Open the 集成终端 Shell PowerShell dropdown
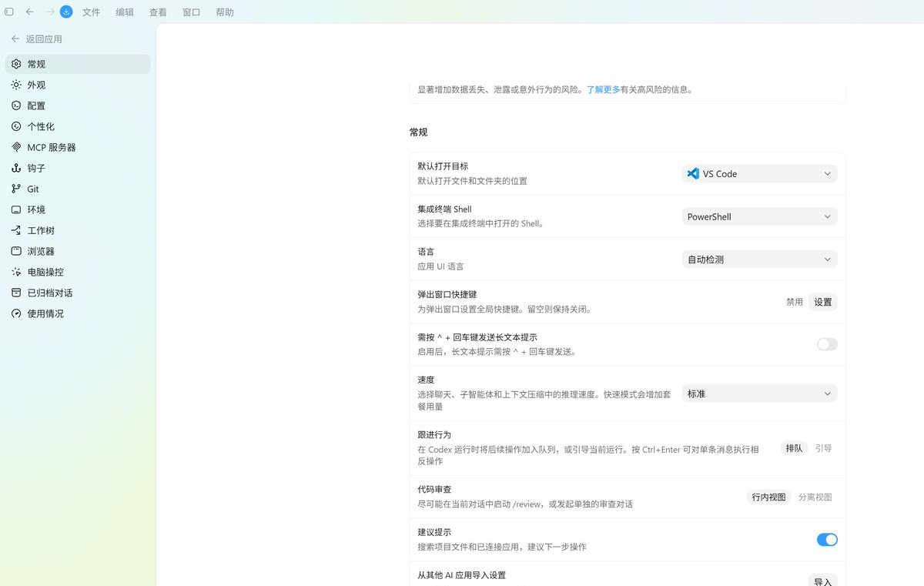Image resolution: width=924 pixels, height=586 pixels. [759, 217]
